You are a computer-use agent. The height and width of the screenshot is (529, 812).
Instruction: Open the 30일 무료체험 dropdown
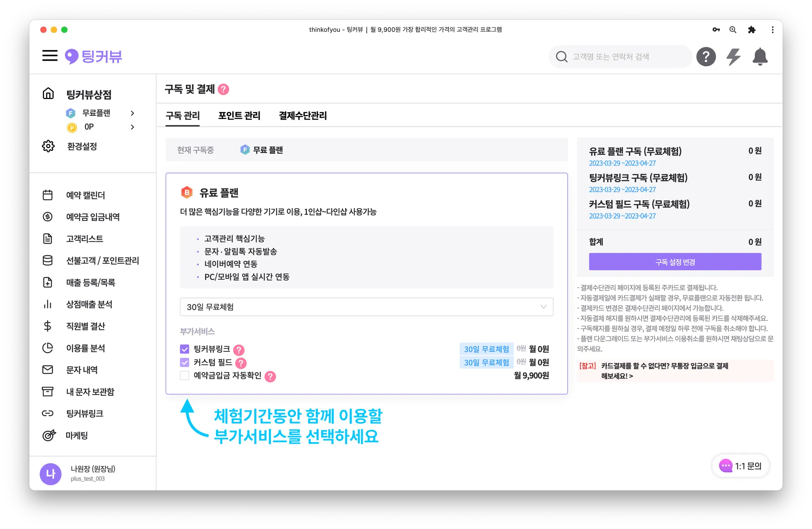click(366, 307)
